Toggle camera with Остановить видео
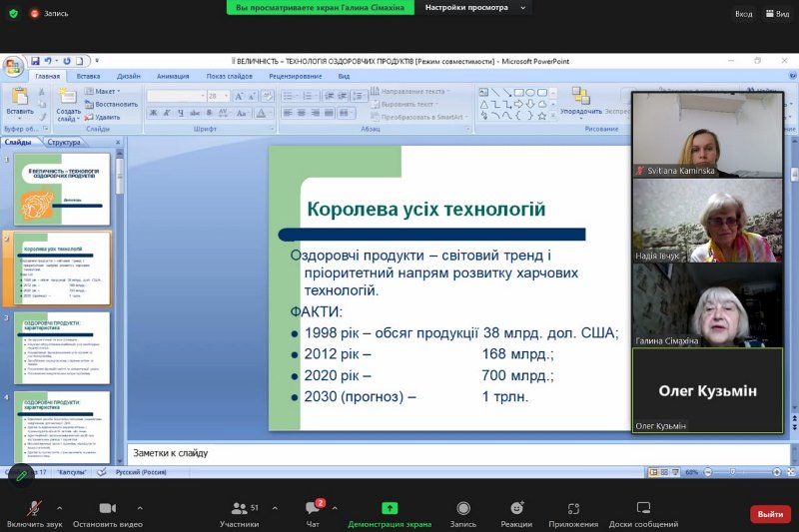Image resolution: width=799 pixels, height=532 pixels. point(108,509)
